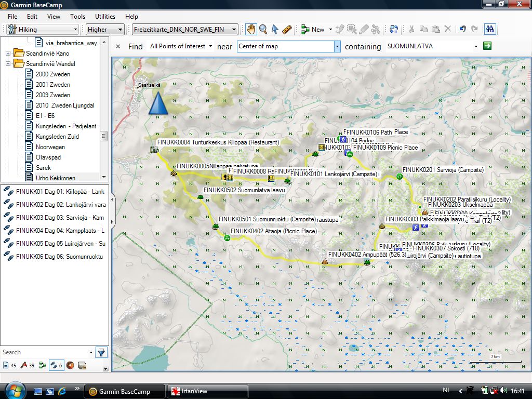
Task: Activate the ruler measure tool
Action: pyautogui.click(x=287, y=30)
